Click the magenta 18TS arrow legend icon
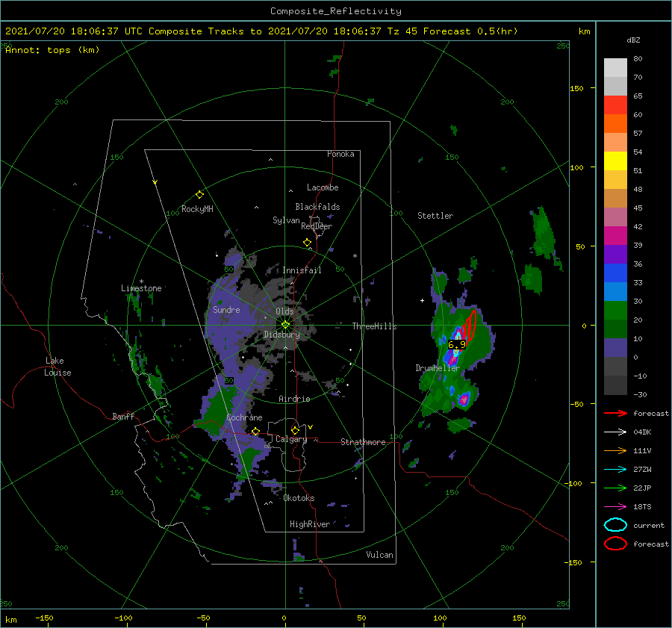672x628 pixels. (615, 506)
